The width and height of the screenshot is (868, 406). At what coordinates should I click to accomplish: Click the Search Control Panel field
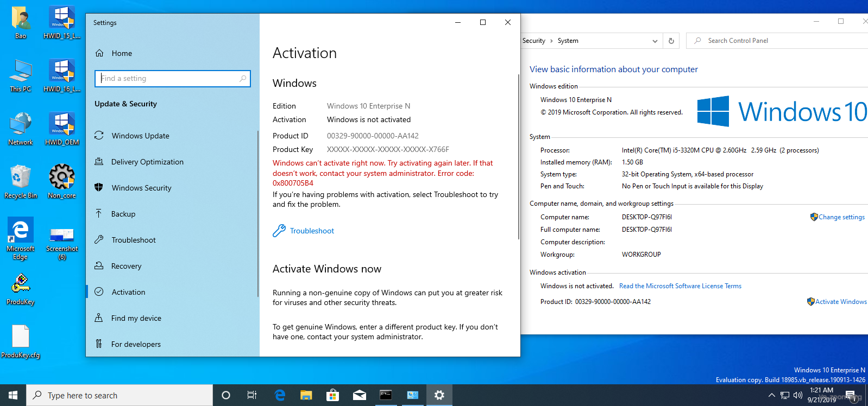(778, 41)
